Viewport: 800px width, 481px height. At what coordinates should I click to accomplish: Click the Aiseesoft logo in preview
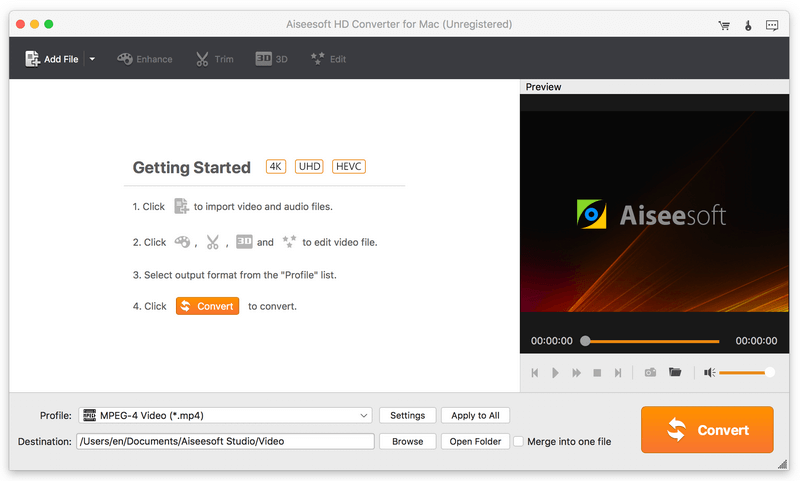point(651,214)
